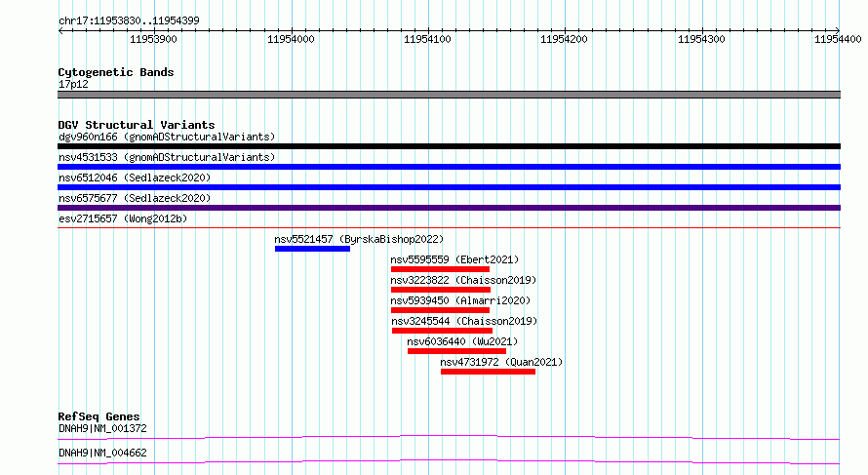Open variant nsv5595559 Ebert2021 label
Image resolution: width=868 pixels, height=475 pixels.
[454, 259]
